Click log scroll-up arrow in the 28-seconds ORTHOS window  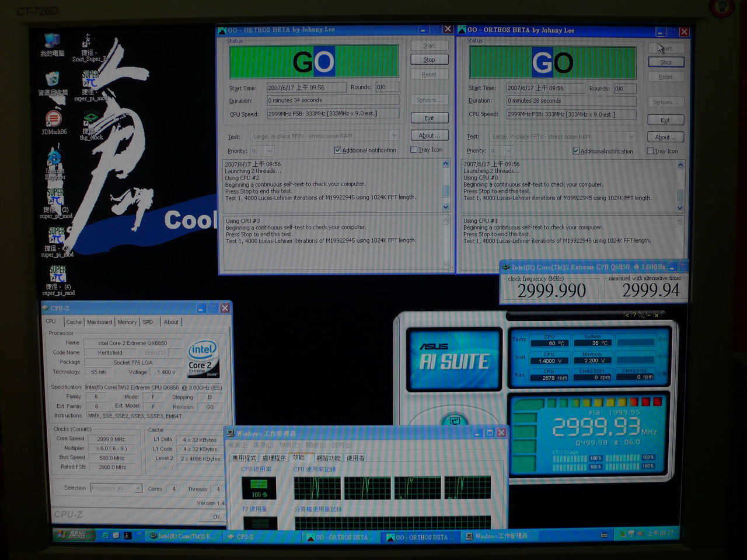680,165
